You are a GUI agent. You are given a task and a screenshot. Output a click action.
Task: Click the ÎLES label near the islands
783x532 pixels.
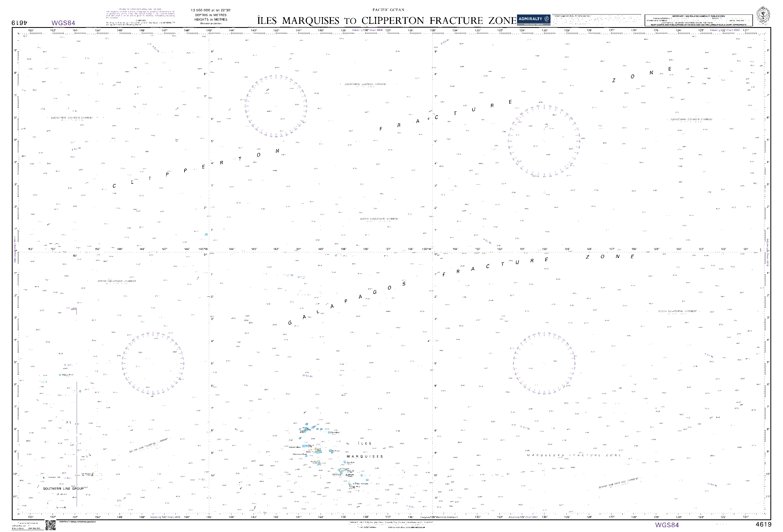click(x=364, y=444)
